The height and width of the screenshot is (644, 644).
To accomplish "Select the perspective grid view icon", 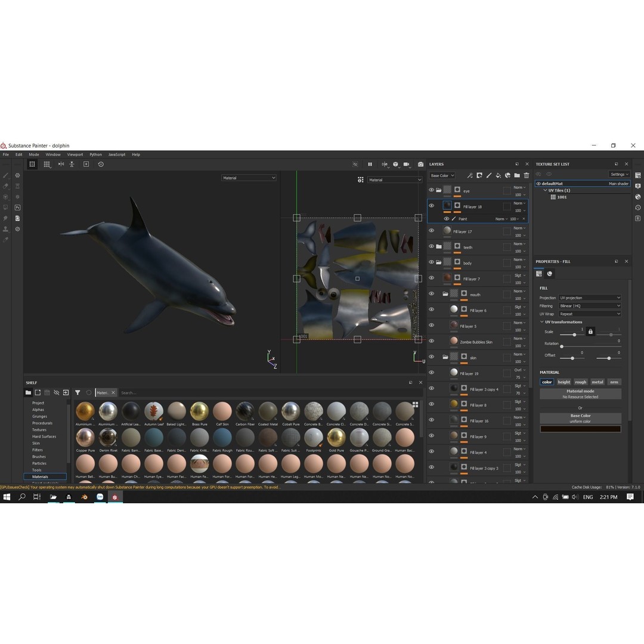I will (47, 165).
